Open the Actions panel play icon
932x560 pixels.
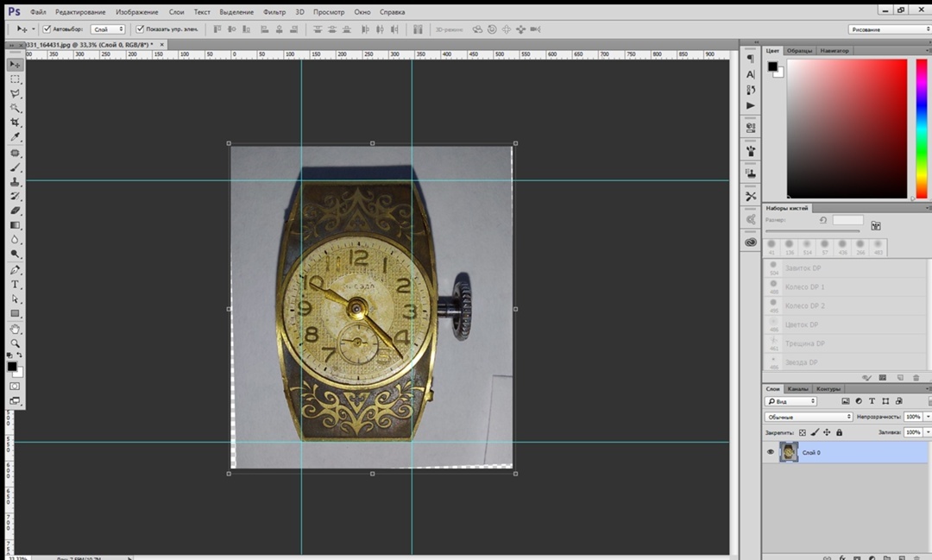(x=751, y=106)
